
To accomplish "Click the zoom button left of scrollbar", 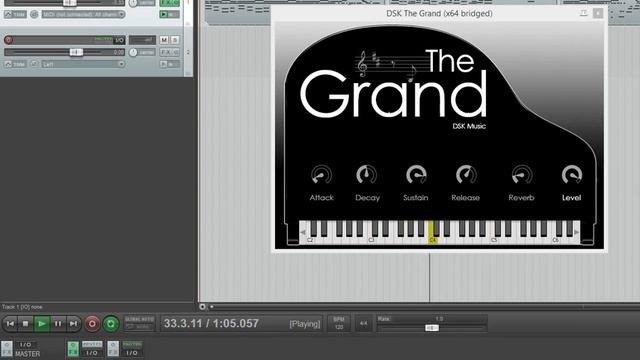I will coord(202,307).
